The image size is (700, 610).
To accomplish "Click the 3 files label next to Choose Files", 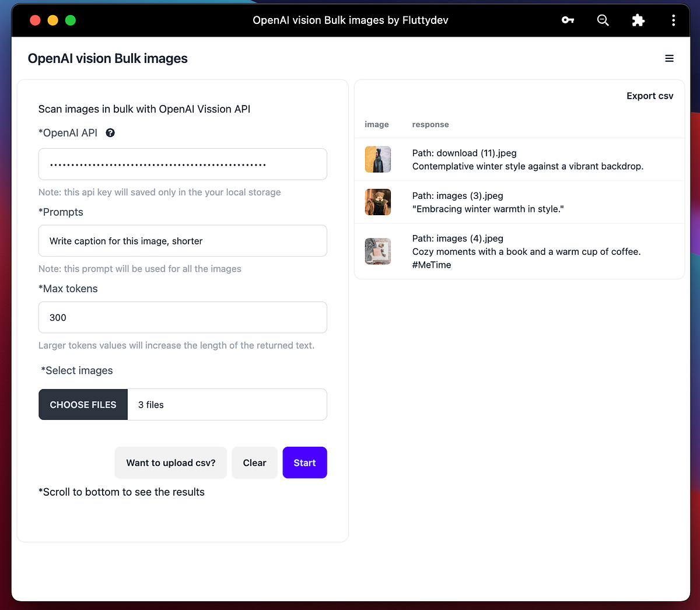I will pyautogui.click(x=150, y=404).
